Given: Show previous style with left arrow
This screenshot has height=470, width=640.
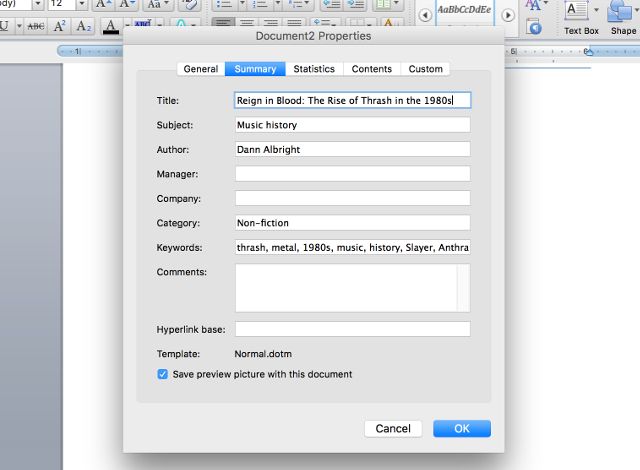Looking at the screenshot, I should [x=425, y=16].
